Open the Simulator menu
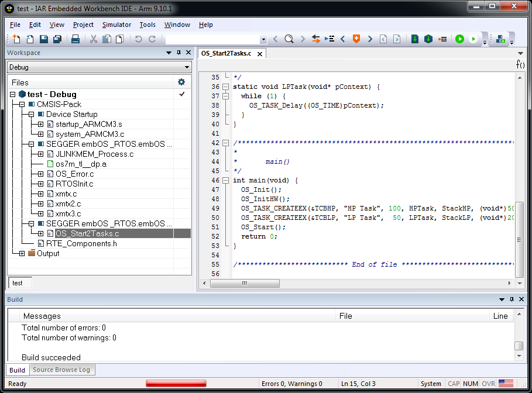Image resolution: width=532 pixels, height=393 pixels. (116, 25)
